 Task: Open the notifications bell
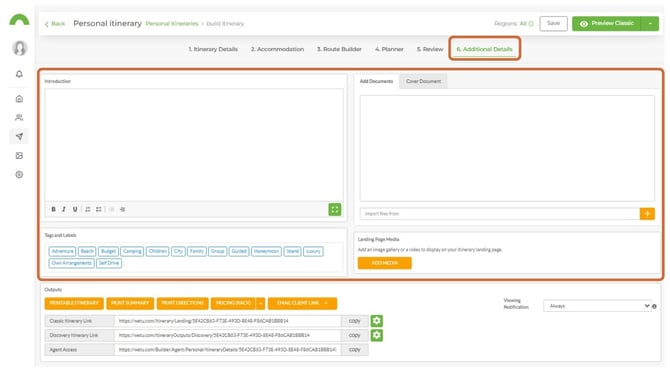click(x=19, y=74)
